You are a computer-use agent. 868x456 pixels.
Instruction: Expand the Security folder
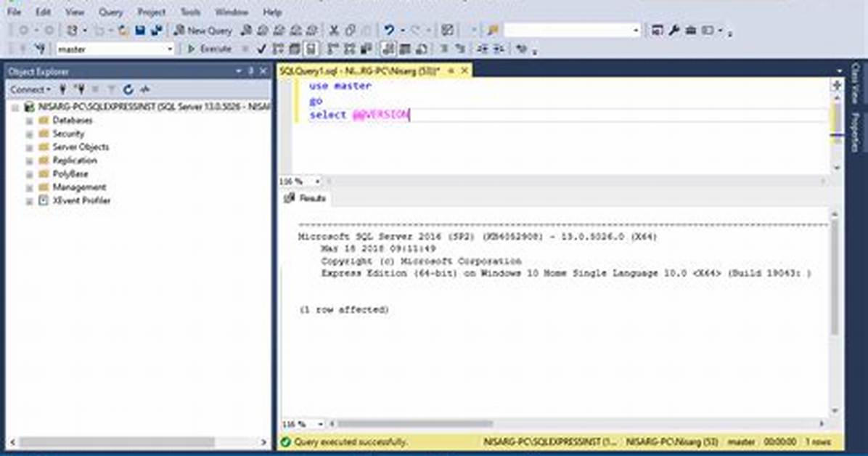coord(29,134)
